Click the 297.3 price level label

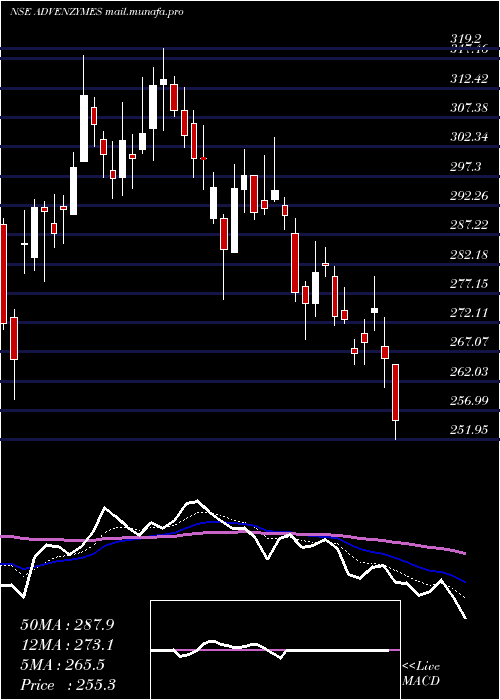tap(466, 167)
